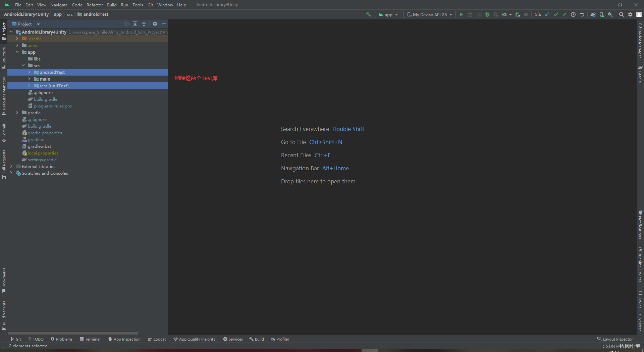The height and width of the screenshot is (352, 644).
Task: Open the Gradle panel on the right
Action: [641, 74]
